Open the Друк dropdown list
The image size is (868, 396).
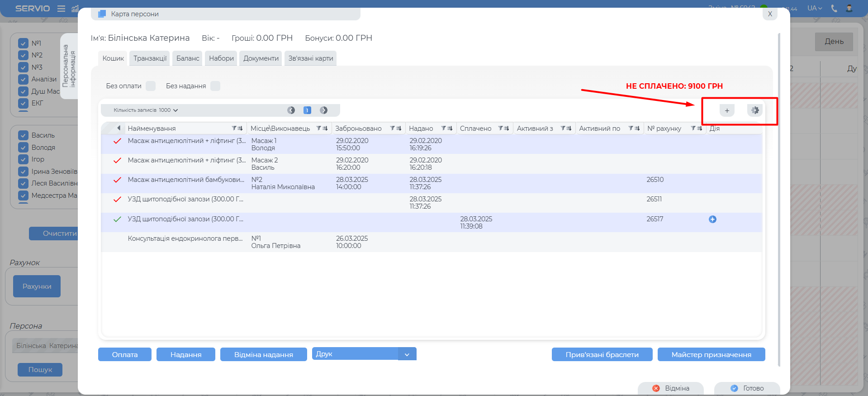pos(407,354)
